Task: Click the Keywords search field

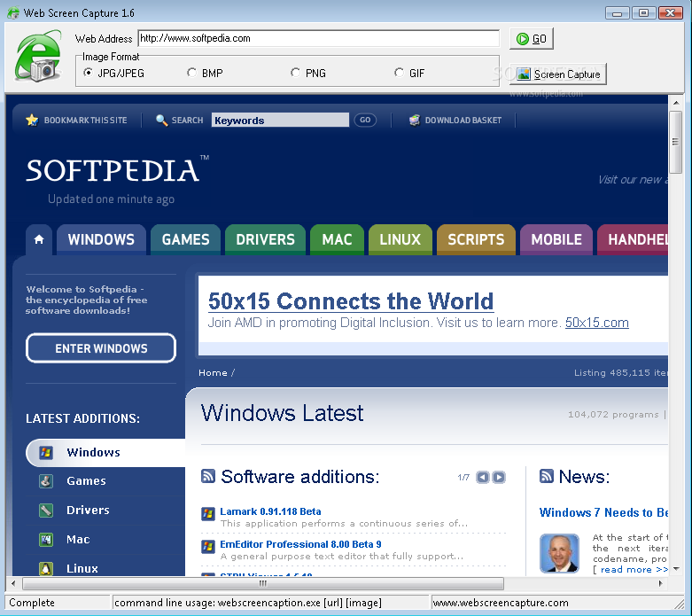Action: 280,121
